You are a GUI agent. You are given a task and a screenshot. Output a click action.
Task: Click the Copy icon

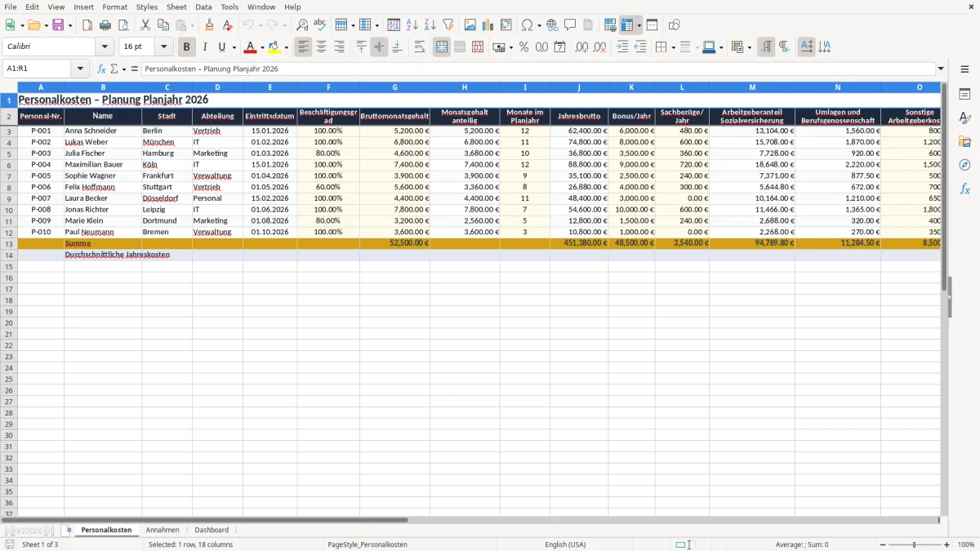click(x=163, y=25)
